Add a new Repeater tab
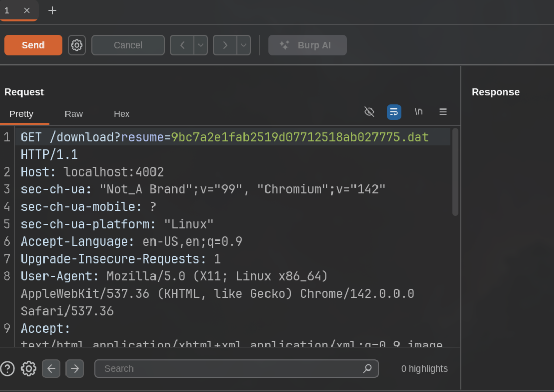554x392 pixels. point(52,11)
